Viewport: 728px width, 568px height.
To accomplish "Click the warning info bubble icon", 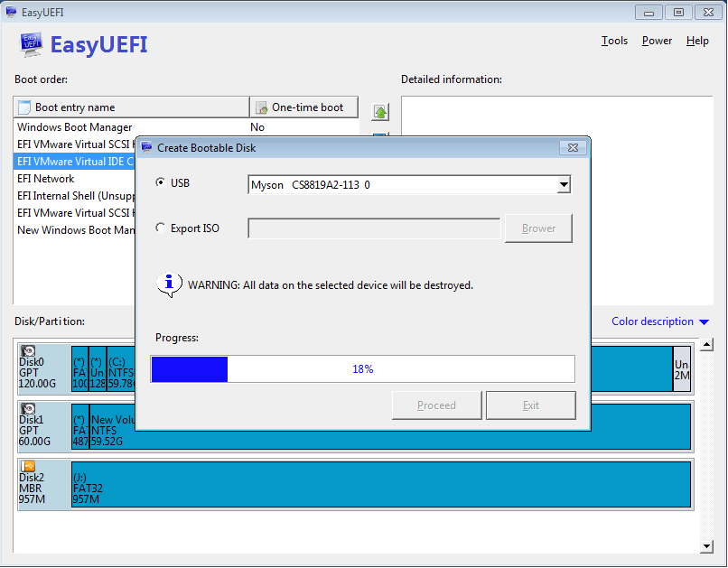I will pyautogui.click(x=169, y=284).
